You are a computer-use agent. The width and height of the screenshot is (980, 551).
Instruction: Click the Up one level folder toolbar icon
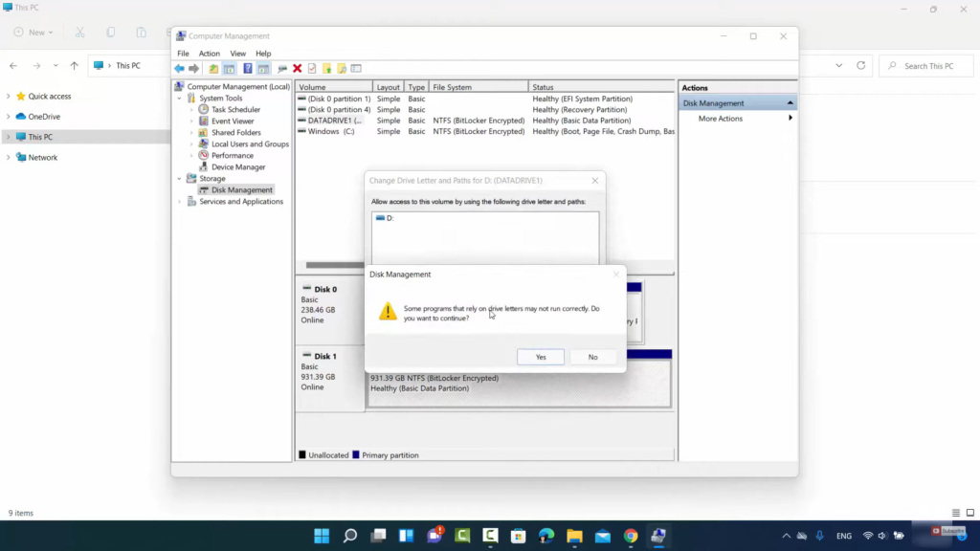(214, 69)
